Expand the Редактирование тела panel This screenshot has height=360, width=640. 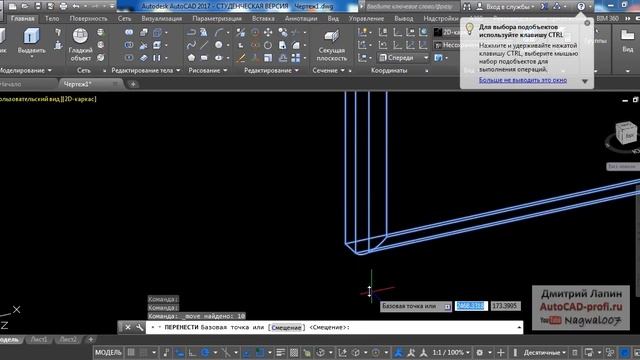click(146, 70)
